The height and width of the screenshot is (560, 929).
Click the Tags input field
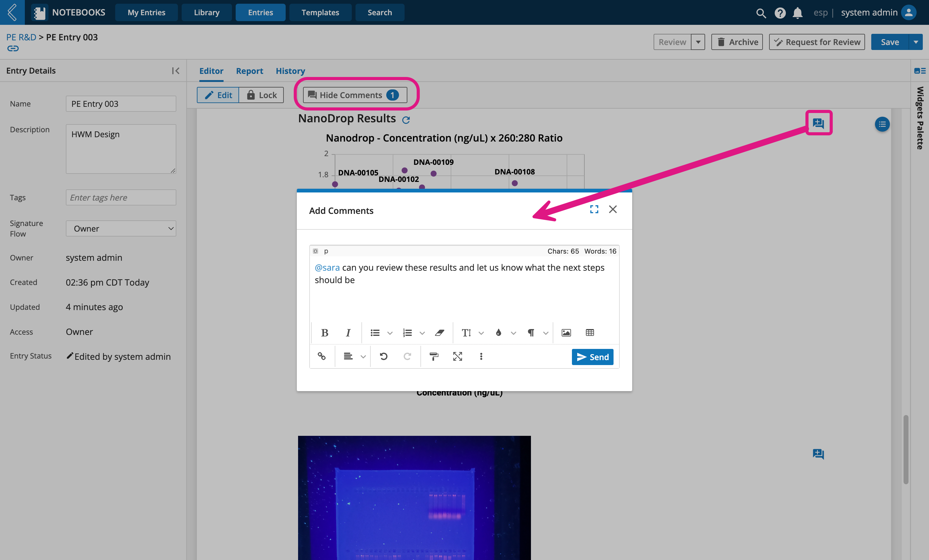coord(121,197)
